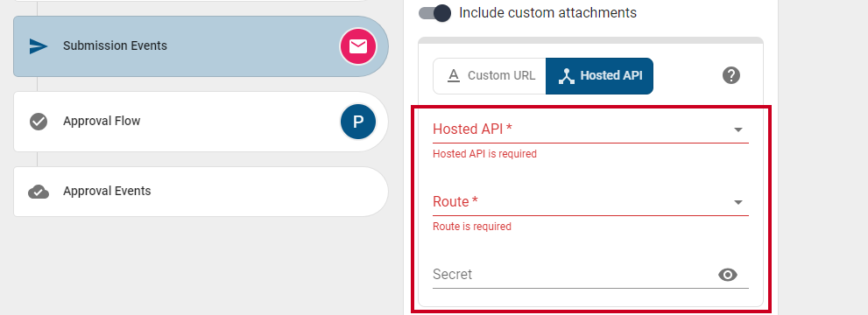Click the 'Hosted API is required' error text
Image resolution: width=868 pixels, height=315 pixels.
[x=485, y=154]
